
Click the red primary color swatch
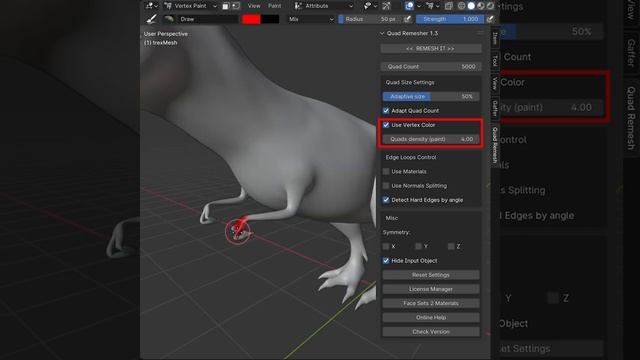tap(251, 19)
